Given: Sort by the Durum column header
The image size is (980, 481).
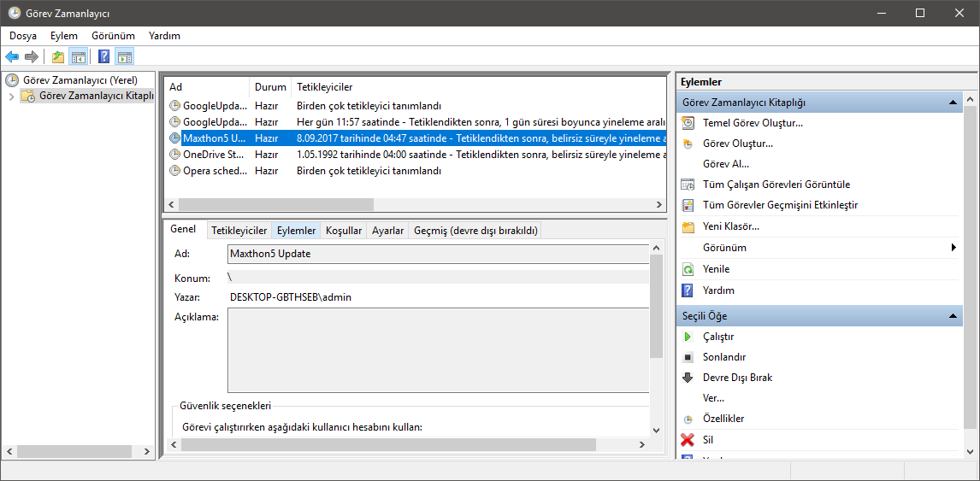Looking at the screenshot, I should pyautogui.click(x=270, y=87).
